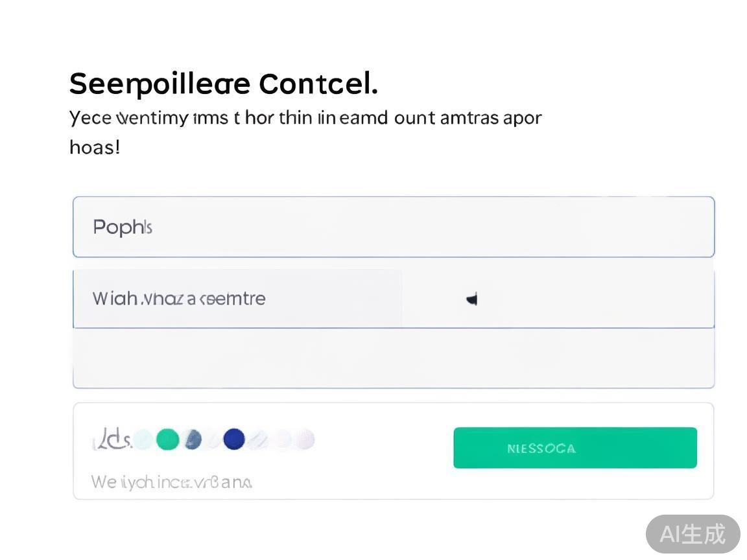Click the empty text area below the fields

393,358
